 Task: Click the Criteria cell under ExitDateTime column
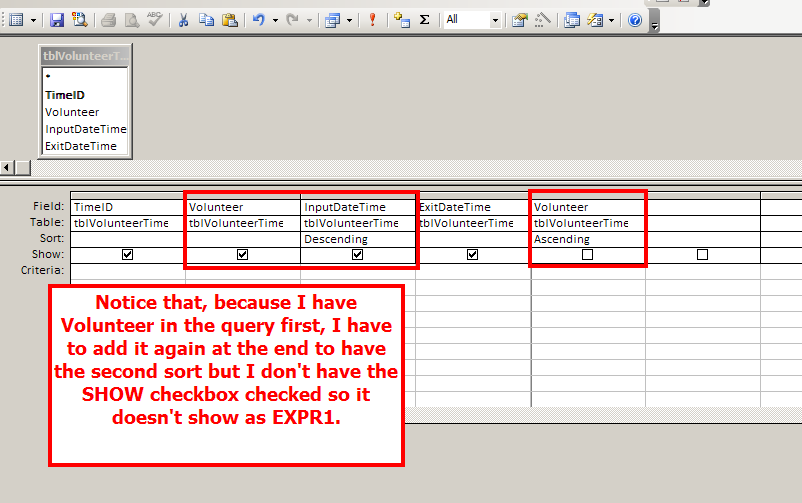coord(473,271)
